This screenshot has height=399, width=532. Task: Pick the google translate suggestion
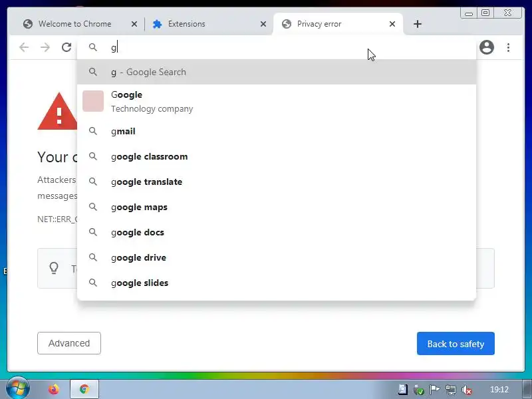click(x=277, y=182)
